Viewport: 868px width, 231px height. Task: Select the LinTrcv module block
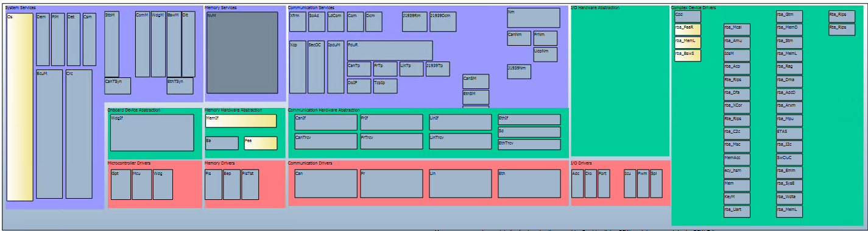coord(460,141)
